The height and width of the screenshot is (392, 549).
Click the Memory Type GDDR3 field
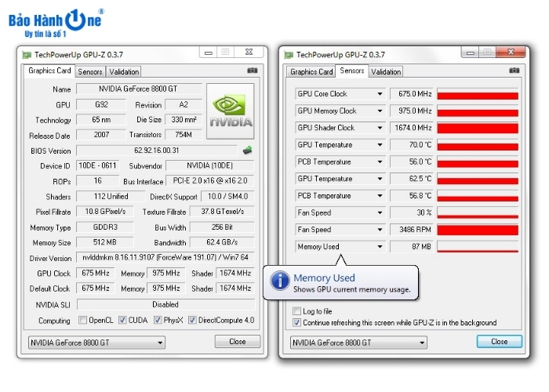point(104,227)
